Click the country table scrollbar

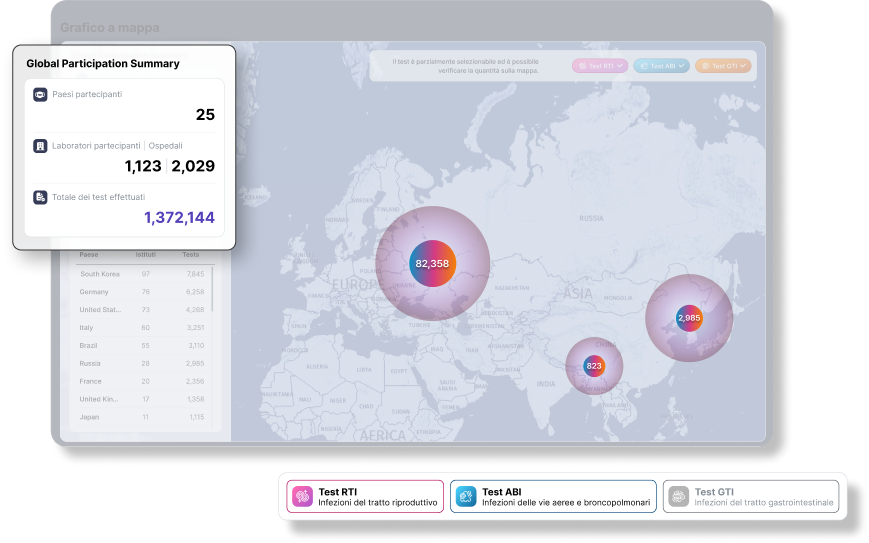(x=212, y=289)
